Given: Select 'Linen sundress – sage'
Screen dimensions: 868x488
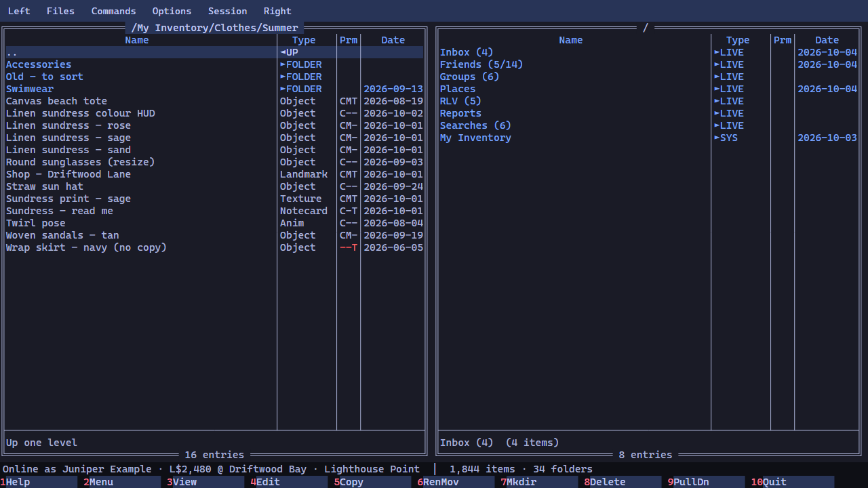Looking at the screenshot, I should coord(214,138).
